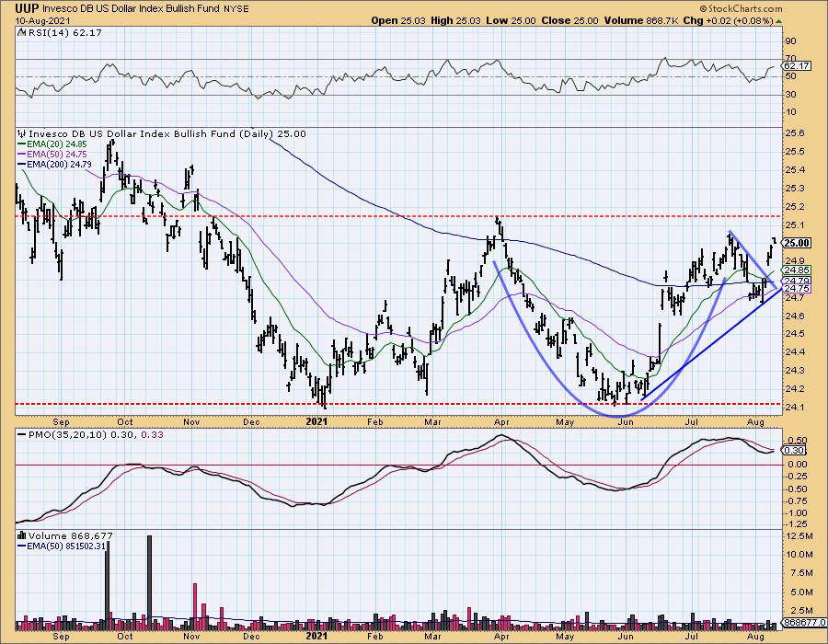Click the Volume 868,677 panel label
This screenshot has height=644, width=828.
tap(70, 535)
